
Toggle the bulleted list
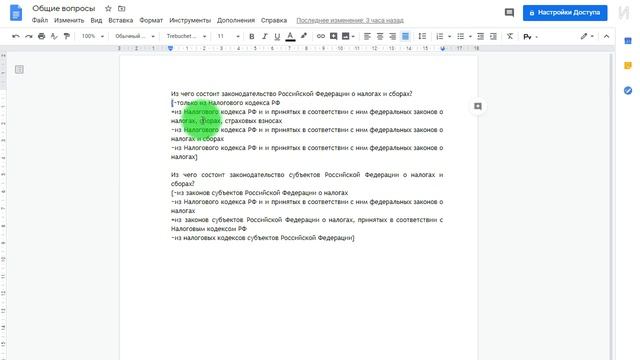(460, 36)
